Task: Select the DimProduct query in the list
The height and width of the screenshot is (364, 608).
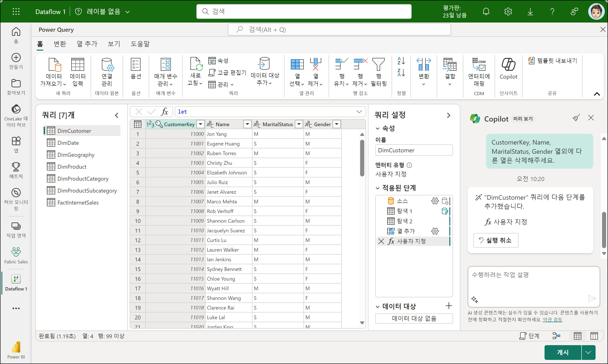Action: [72, 167]
